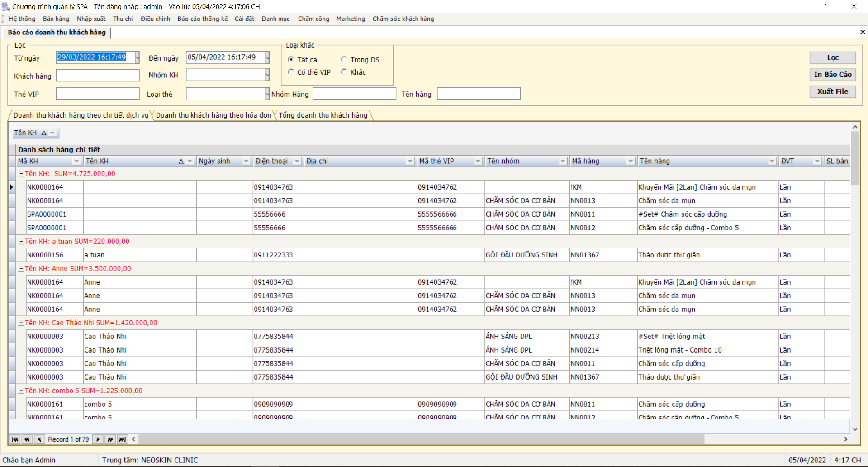Select the Có thẻ VIP radio option

click(291, 72)
